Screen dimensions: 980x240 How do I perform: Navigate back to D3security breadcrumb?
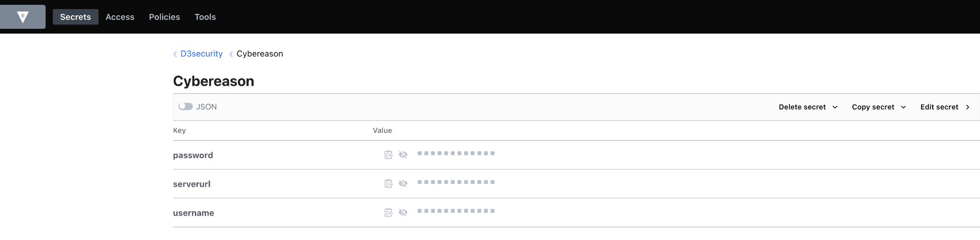tap(201, 54)
